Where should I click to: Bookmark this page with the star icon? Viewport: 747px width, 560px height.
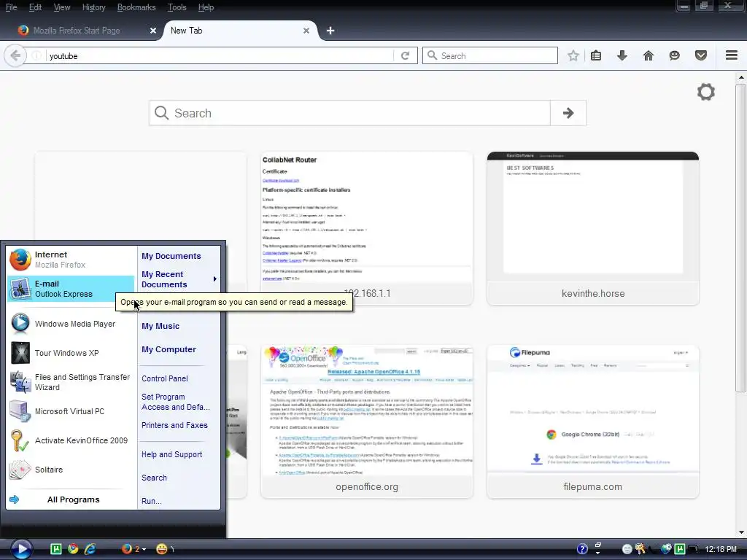573,55
